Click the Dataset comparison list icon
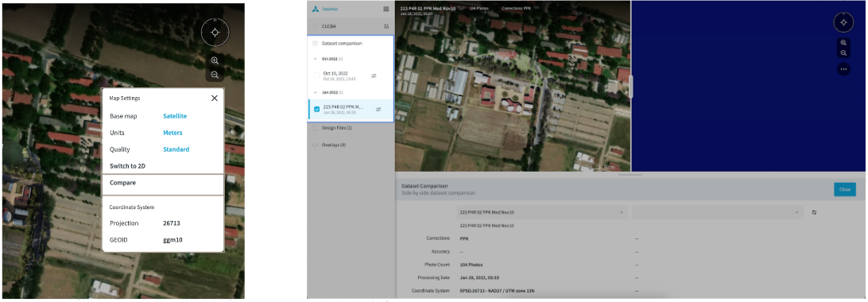Viewport: 868px width, 302px height. coord(315,43)
